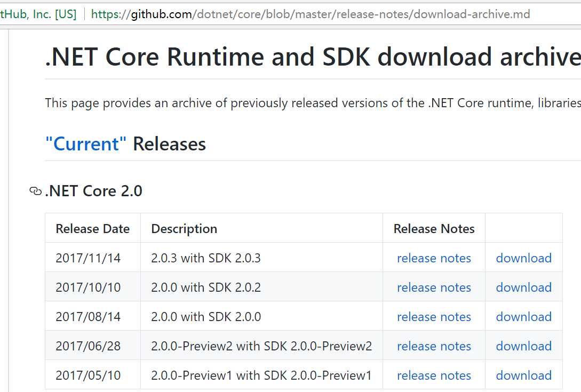Open the "Current" link in the Releases heading
This screenshot has width=581, height=392.
(86, 144)
